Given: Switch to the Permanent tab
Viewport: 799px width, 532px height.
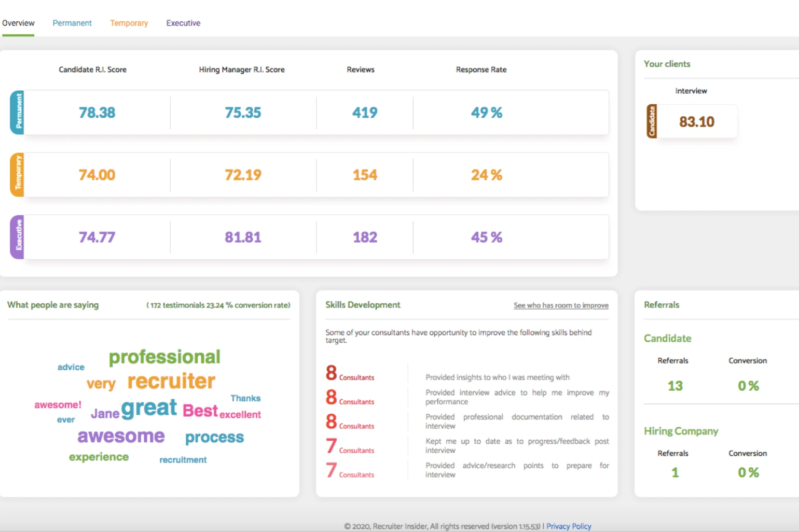Looking at the screenshot, I should point(72,23).
